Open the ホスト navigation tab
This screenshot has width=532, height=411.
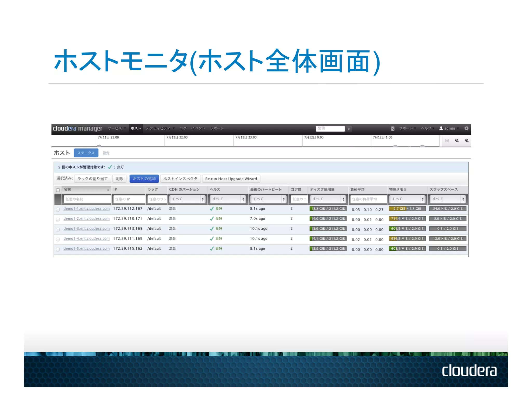[136, 128]
